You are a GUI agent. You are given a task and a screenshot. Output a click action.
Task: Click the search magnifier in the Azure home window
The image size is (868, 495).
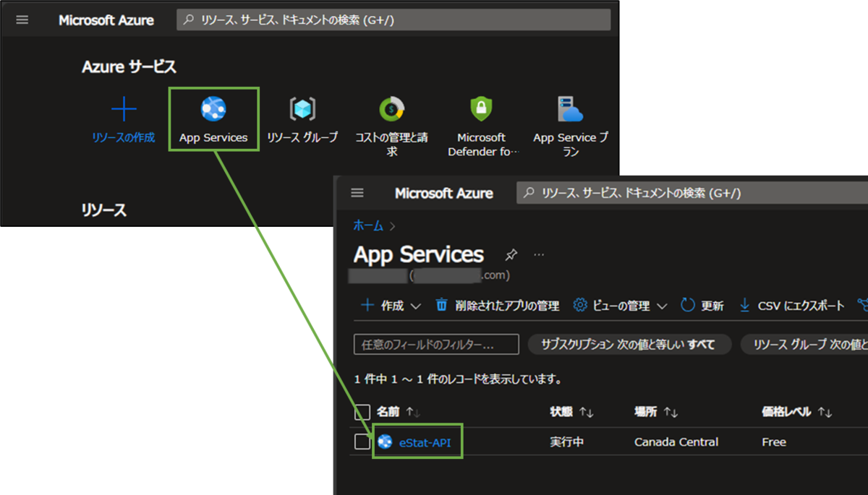(x=190, y=20)
